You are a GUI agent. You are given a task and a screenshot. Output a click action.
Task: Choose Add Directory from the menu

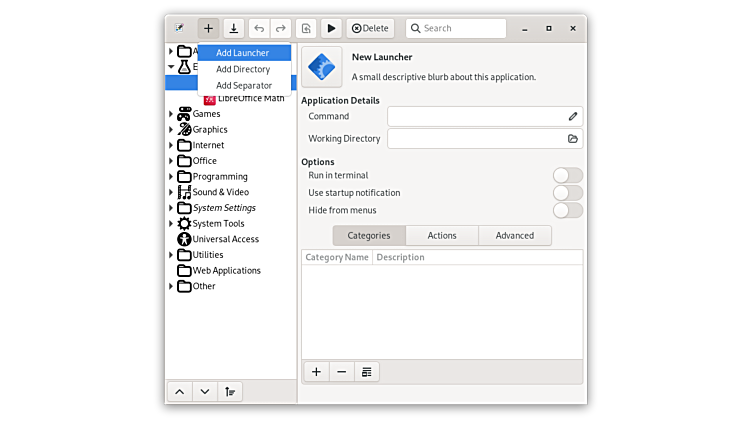point(243,69)
